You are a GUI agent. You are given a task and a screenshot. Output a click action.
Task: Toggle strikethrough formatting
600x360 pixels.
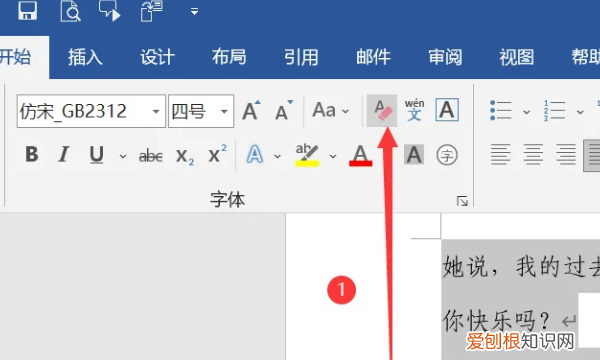tap(151, 156)
